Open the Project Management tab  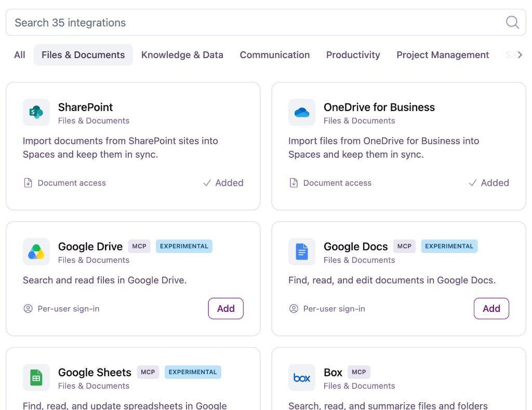tap(443, 55)
